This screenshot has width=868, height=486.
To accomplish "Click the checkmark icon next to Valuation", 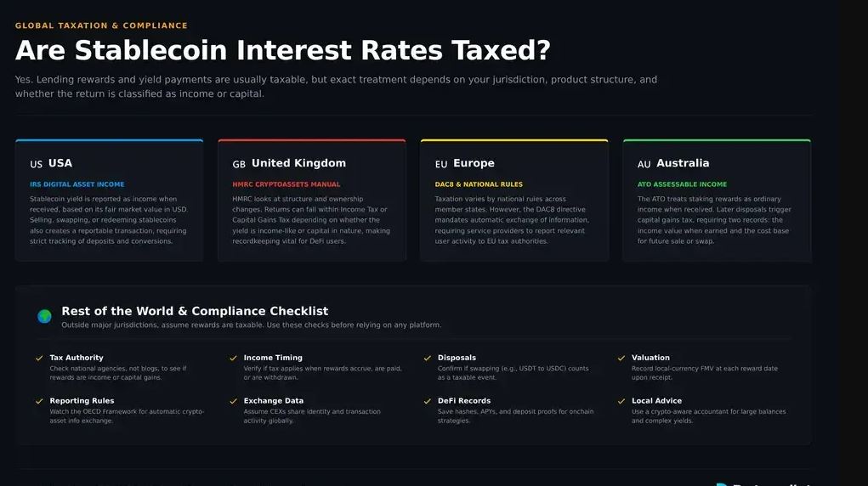I will (x=621, y=359).
